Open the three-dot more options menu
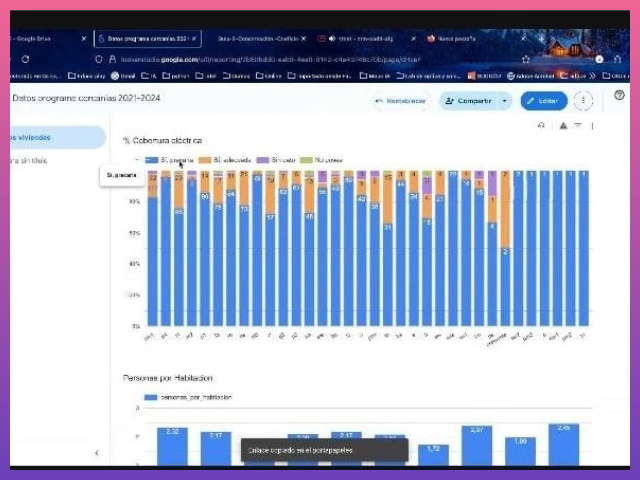The width and height of the screenshot is (640, 480). tap(585, 101)
